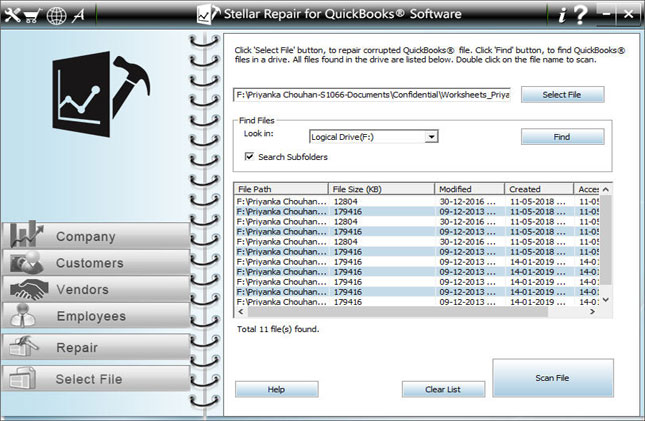This screenshot has height=421, width=645.
Task: Click the Help button
Action: (276, 389)
